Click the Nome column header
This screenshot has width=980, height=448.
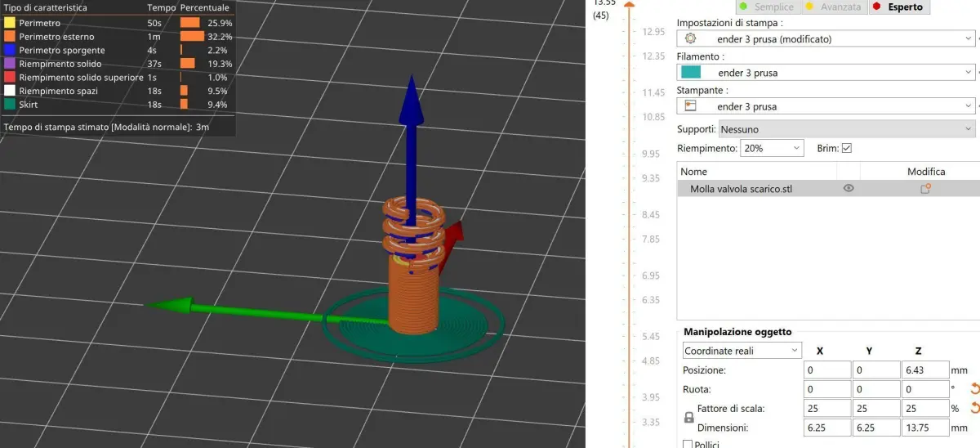[693, 172]
